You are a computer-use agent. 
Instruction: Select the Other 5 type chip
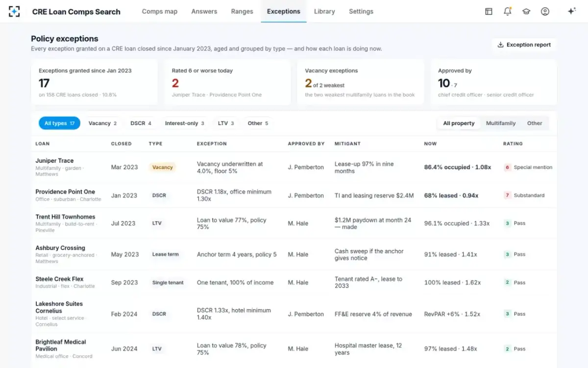[258, 123]
